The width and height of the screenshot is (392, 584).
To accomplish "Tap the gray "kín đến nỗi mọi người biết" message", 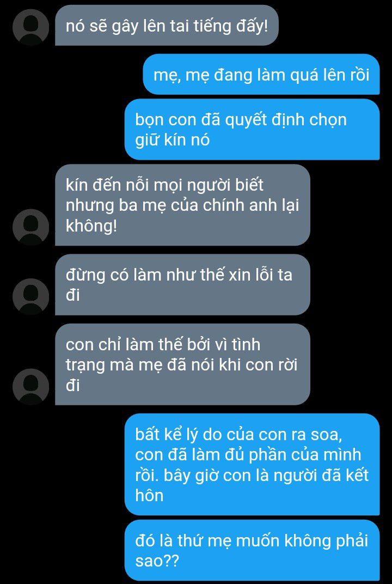I will click(x=182, y=205).
